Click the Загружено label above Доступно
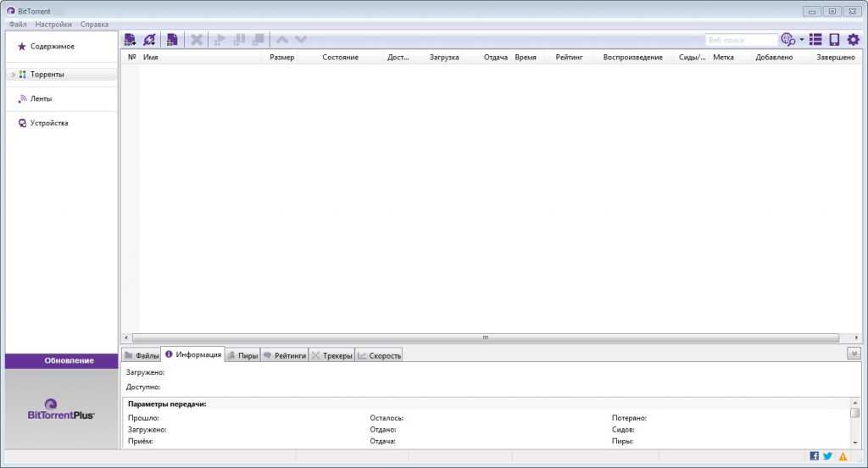Viewport: 868px width, 468px height. (145, 372)
